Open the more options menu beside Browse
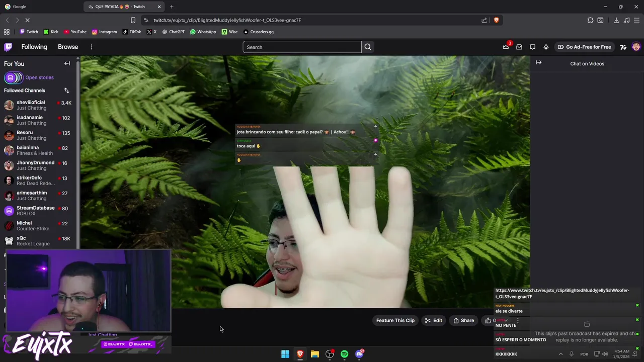 click(x=91, y=47)
